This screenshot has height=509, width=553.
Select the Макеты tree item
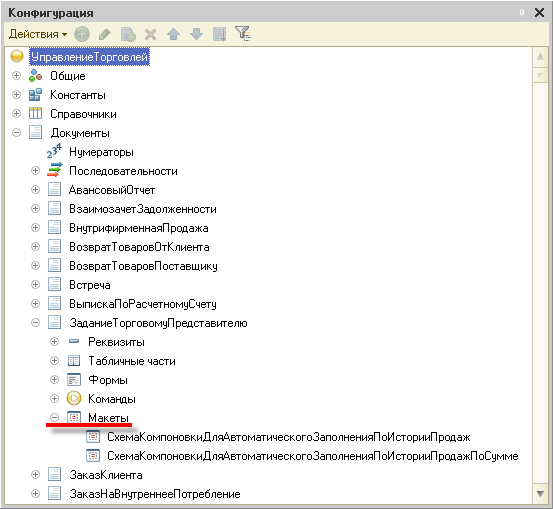[108, 418]
